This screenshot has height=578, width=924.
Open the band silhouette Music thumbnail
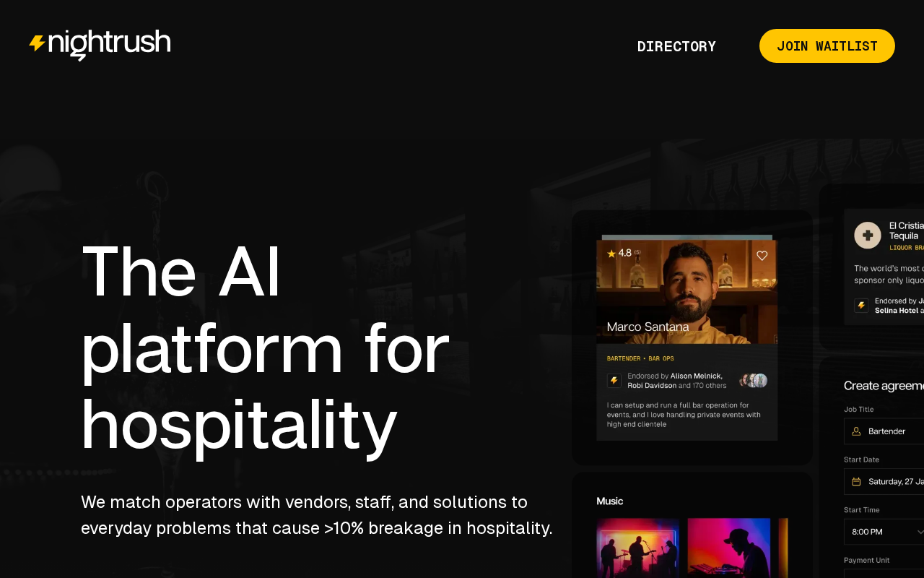tap(637, 548)
